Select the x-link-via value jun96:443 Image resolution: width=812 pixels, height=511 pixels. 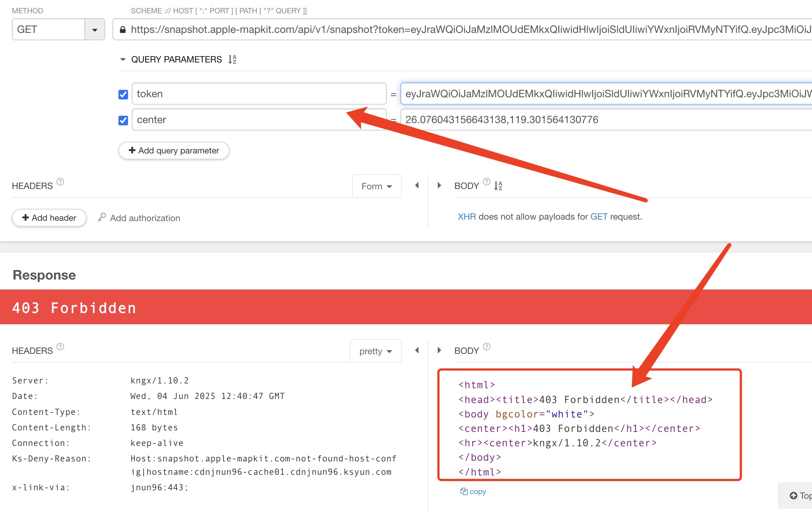(160, 487)
